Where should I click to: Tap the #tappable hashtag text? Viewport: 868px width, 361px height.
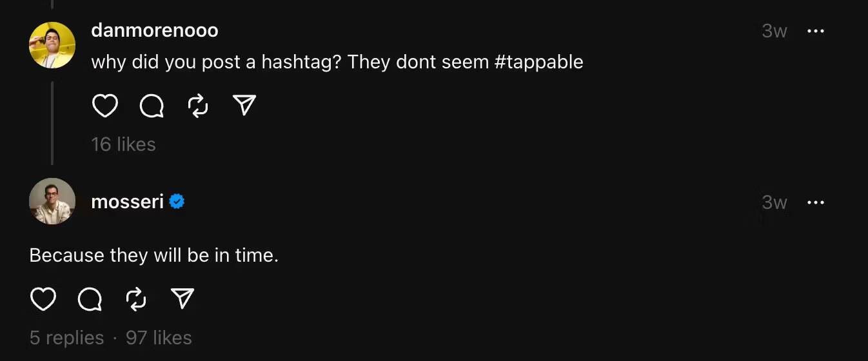point(539,63)
